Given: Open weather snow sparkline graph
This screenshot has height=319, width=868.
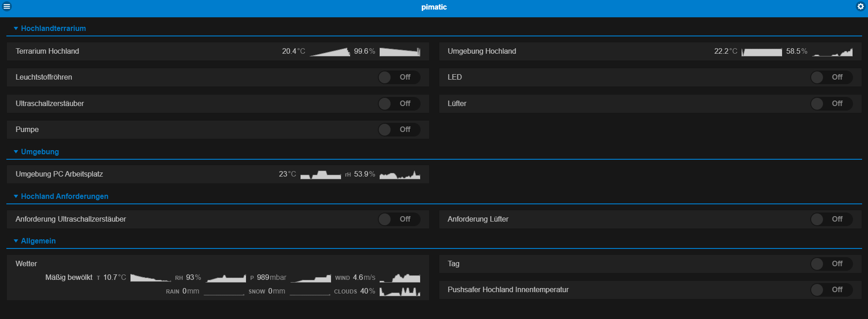Looking at the screenshot, I should pos(310,292).
